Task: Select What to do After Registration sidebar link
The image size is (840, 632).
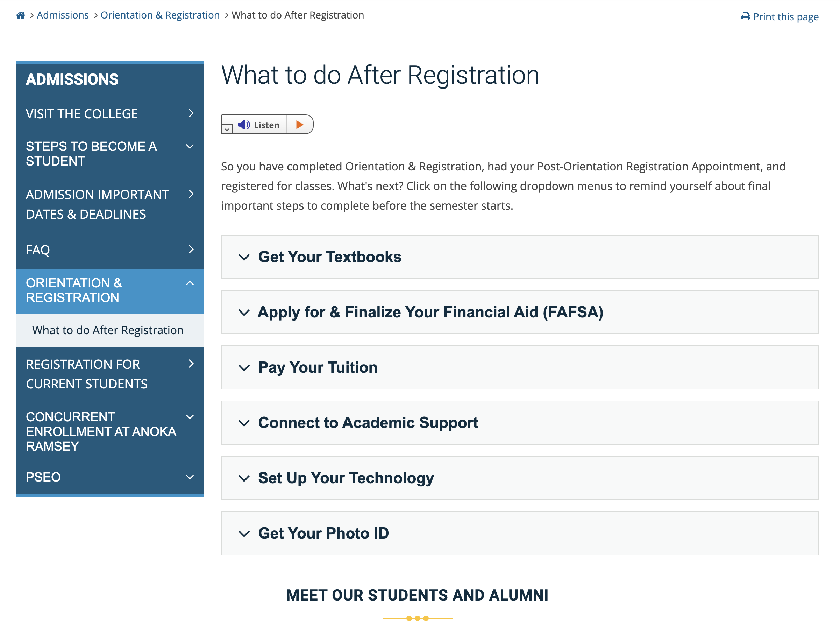Action: click(x=108, y=330)
